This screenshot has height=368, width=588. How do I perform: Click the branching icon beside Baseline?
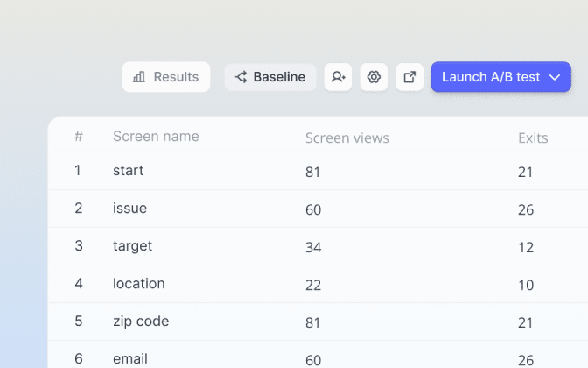pos(241,77)
